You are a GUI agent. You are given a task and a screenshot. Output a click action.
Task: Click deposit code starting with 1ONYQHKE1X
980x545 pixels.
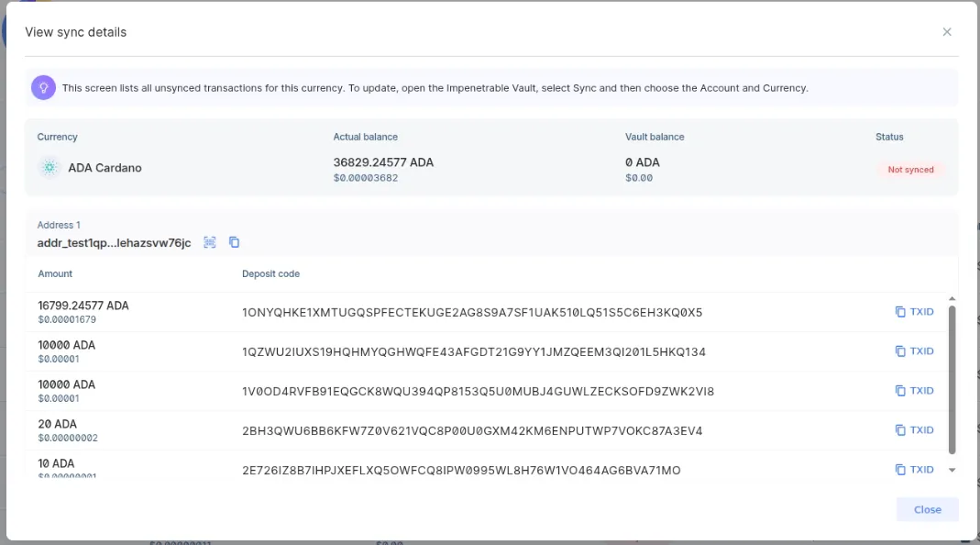click(x=472, y=312)
